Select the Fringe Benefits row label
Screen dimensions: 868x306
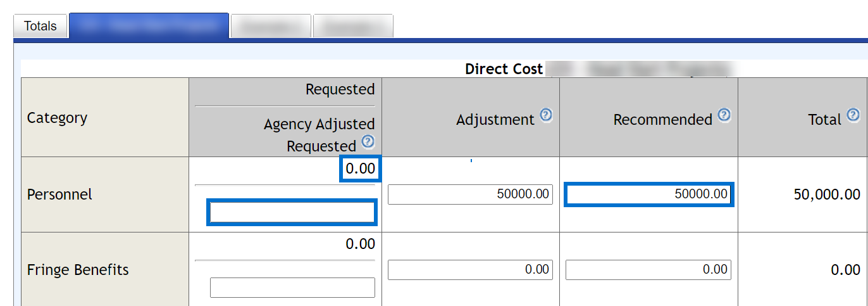tap(78, 270)
